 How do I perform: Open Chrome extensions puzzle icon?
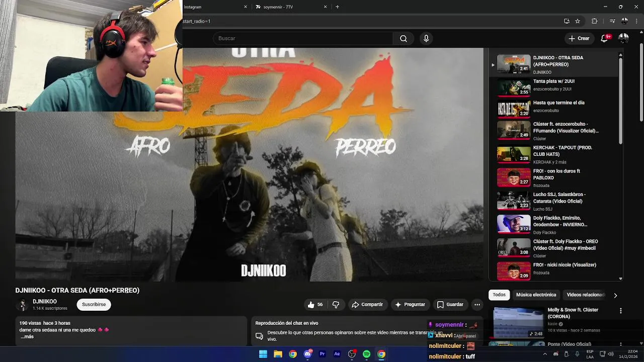[x=595, y=21]
